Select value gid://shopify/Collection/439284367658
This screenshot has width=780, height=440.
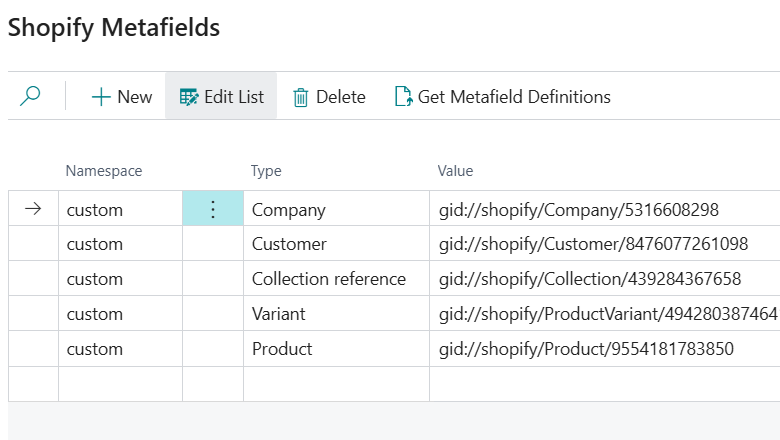tap(590, 279)
